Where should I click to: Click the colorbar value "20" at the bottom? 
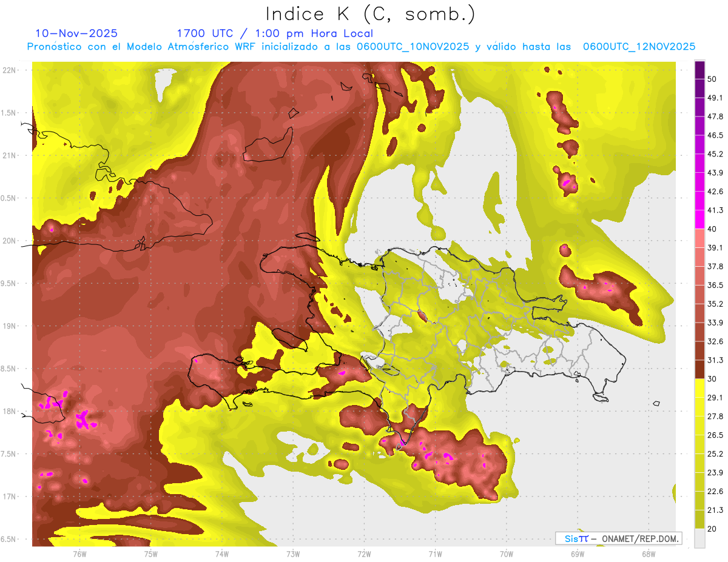tap(712, 529)
